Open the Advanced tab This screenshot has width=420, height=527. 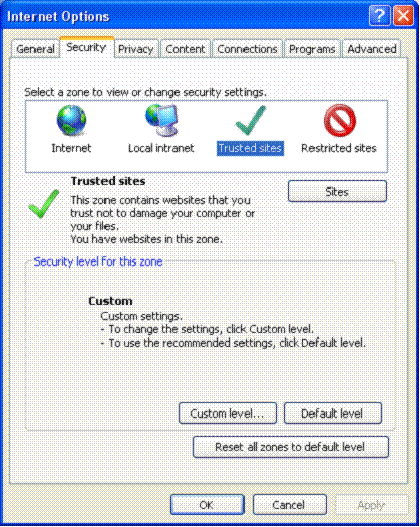point(372,49)
